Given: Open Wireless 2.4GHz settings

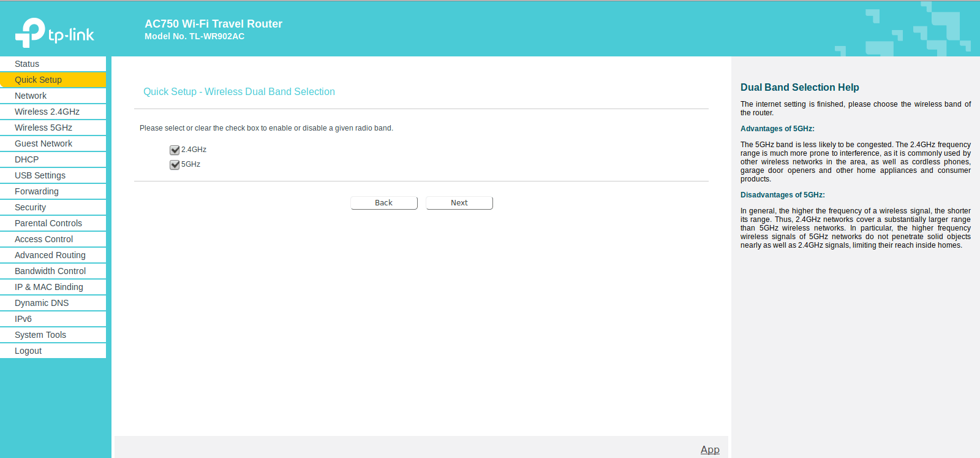Looking at the screenshot, I should click(53, 112).
